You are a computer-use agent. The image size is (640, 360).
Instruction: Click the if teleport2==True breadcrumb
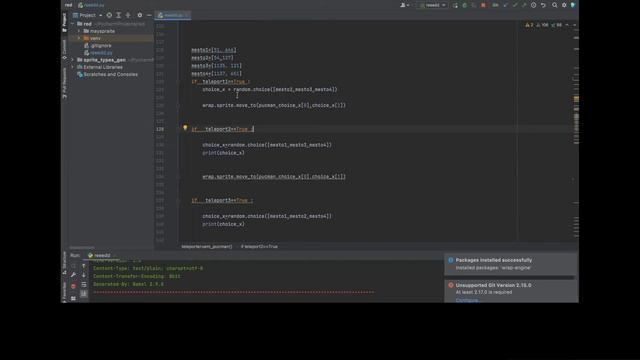click(x=259, y=247)
